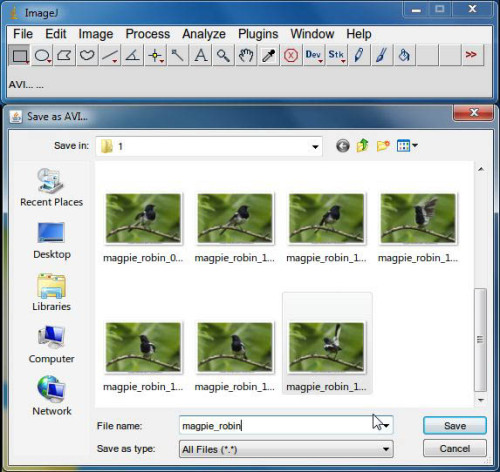Expand the Save in folder dropdown

point(315,146)
